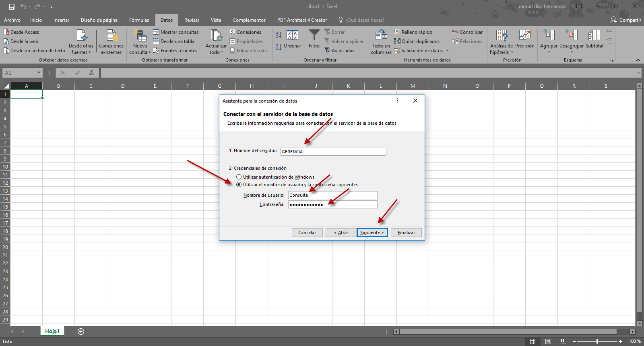
Task: Click Mostrar consultas
Action: click(x=176, y=32)
